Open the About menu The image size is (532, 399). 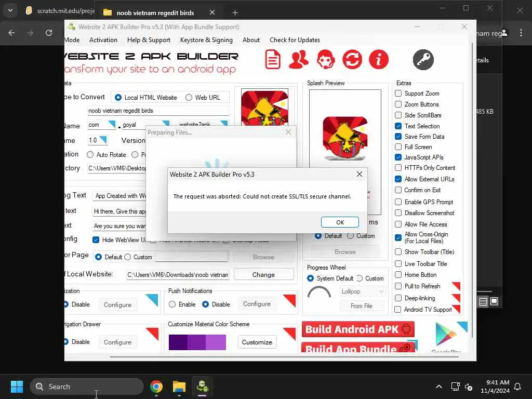click(x=251, y=39)
